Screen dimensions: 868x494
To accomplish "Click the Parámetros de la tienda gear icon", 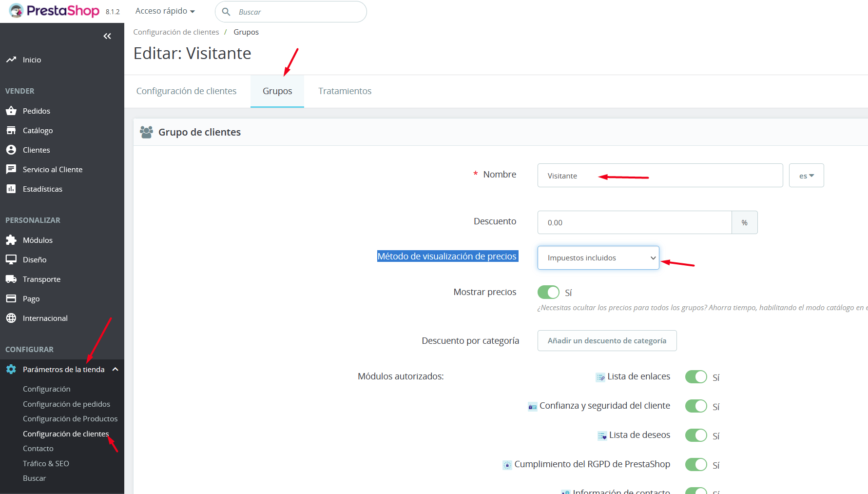I will pyautogui.click(x=11, y=369).
